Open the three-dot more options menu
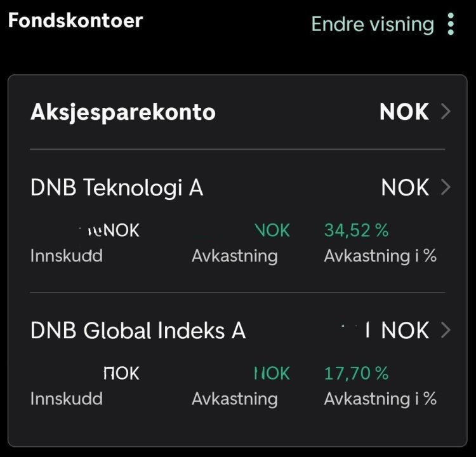The height and width of the screenshot is (457, 476). [451, 24]
